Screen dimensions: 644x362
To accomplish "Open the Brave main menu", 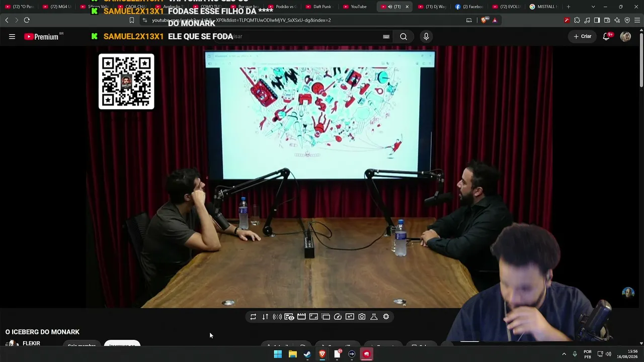I will click(x=637, y=20).
